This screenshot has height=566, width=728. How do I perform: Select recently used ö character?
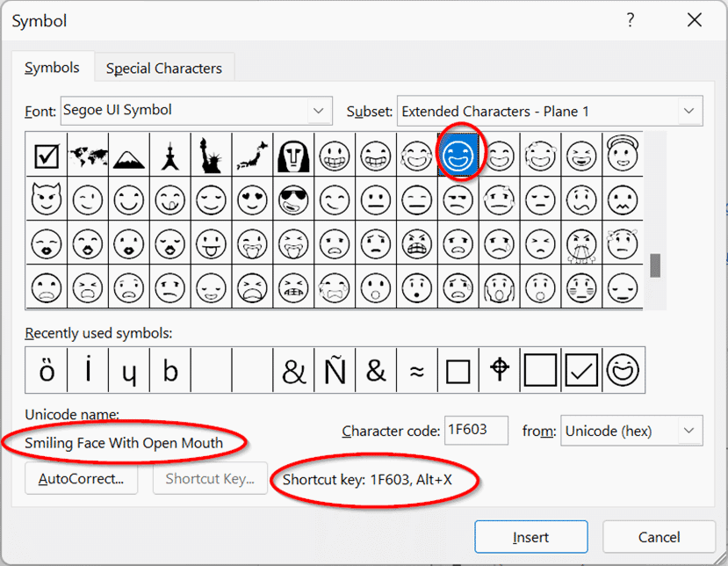coord(47,371)
